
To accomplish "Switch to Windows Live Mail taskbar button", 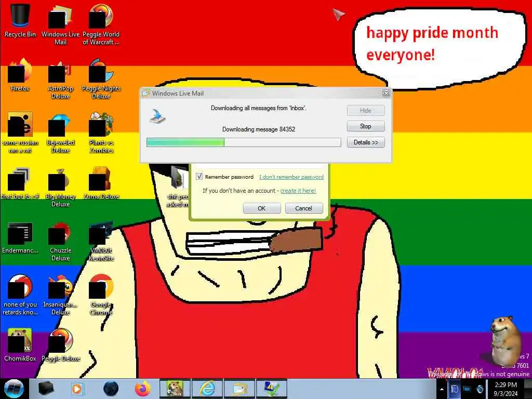I will 240,389.
